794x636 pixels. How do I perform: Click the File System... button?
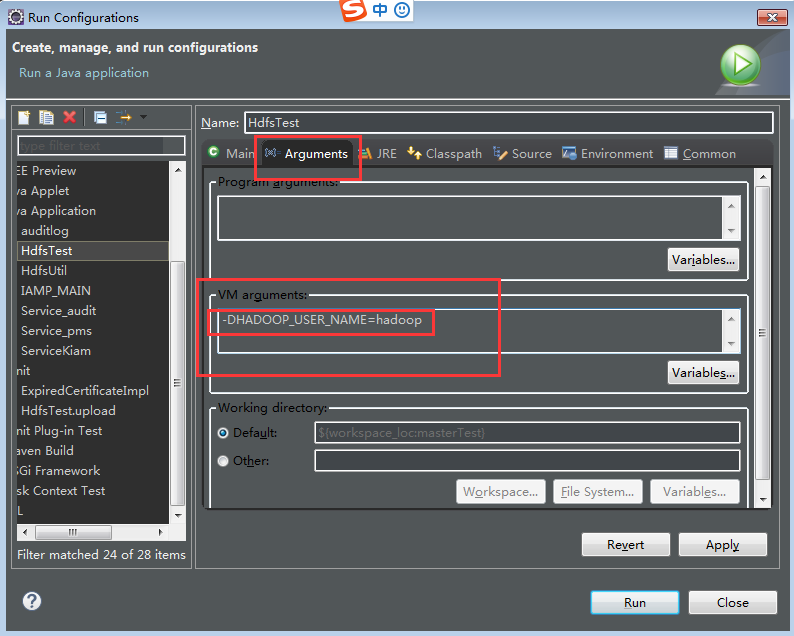(598, 492)
